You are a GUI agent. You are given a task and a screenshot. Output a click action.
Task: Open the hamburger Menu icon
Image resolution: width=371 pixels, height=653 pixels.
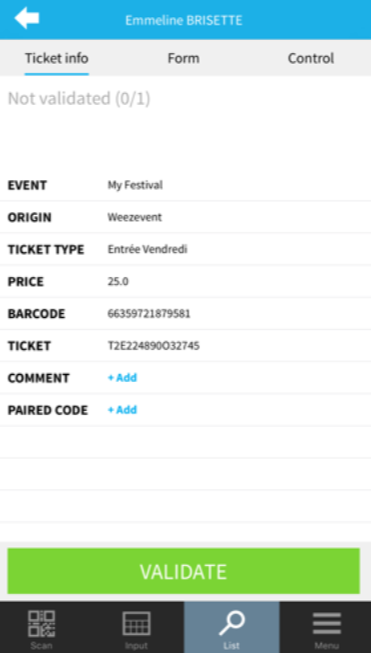[x=327, y=623]
